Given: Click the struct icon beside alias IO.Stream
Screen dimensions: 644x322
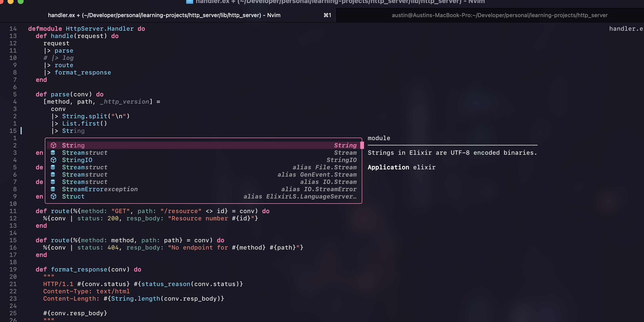Looking at the screenshot, I should pyautogui.click(x=53, y=182).
